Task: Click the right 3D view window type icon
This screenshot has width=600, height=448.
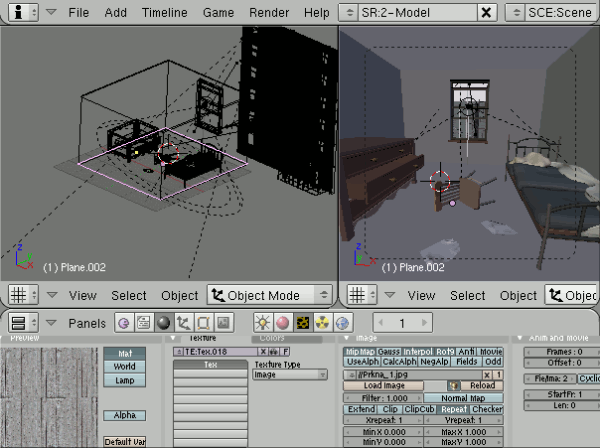Action: (x=362, y=295)
